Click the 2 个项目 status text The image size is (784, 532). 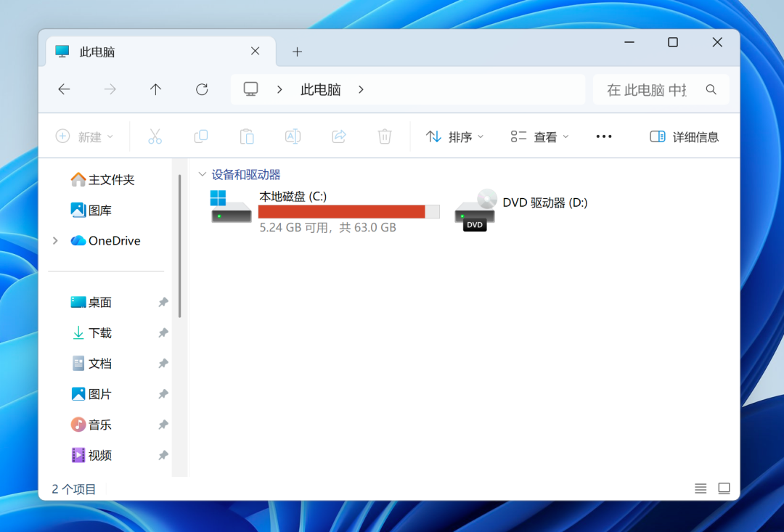pos(73,488)
